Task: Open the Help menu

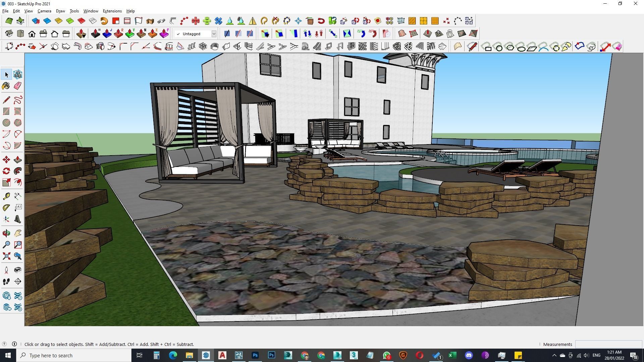Action: coord(130,11)
